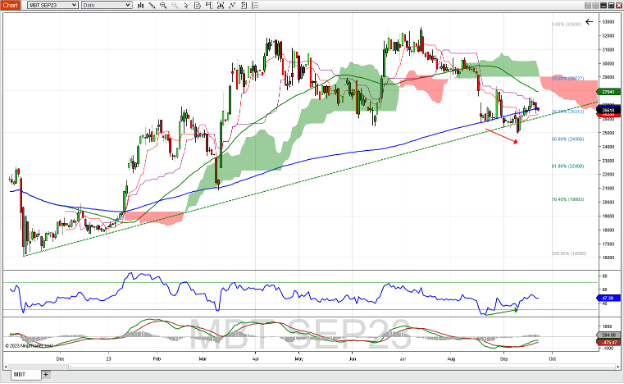The height and width of the screenshot is (384, 624).
Task: Click the page document icon in toolbar
Action: pos(197,5)
